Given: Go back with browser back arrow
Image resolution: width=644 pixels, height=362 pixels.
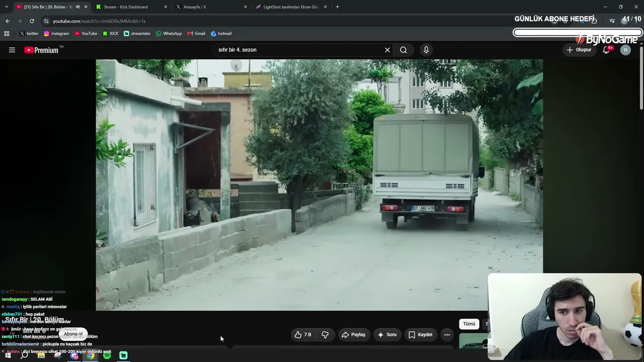Looking at the screenshot, I should click(x=8, y=21).
